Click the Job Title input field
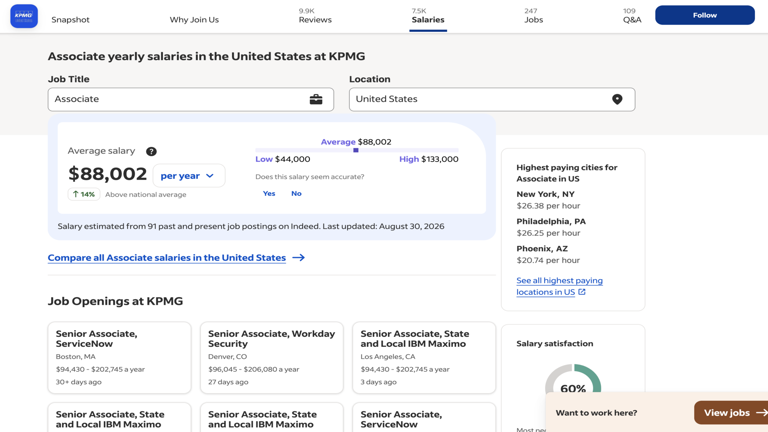Image resolution: width=768 pixels, height=432 pixels. pos(191,99)
